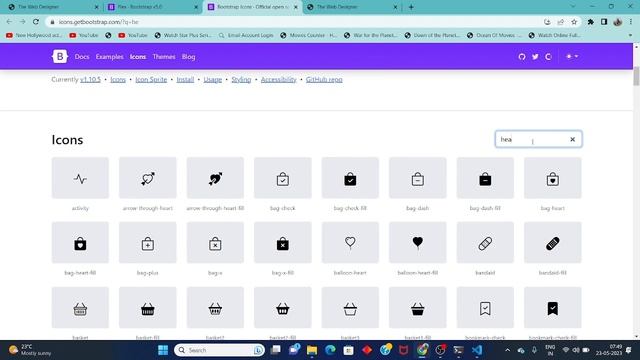Open the bag-x outline icon
Viewport: 640px width, 360px height.
point(215,243)
